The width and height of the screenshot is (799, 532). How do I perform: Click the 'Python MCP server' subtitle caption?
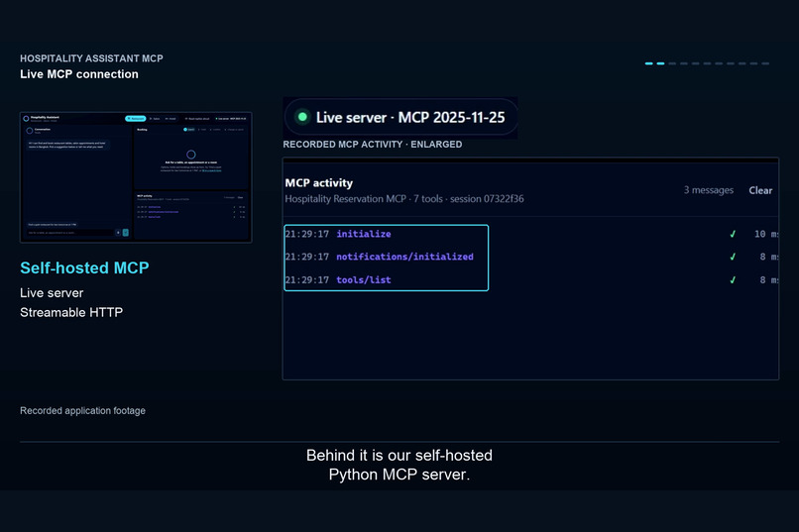click(x=399, y=475)
